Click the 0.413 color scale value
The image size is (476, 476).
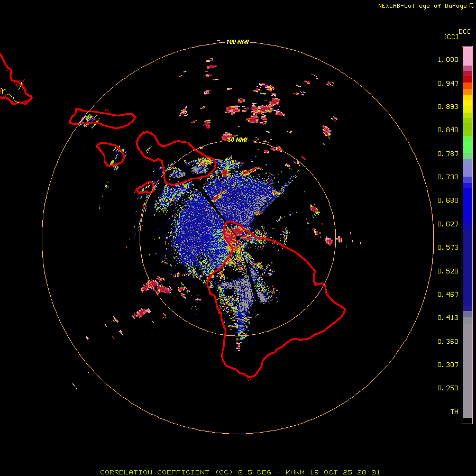448,318
